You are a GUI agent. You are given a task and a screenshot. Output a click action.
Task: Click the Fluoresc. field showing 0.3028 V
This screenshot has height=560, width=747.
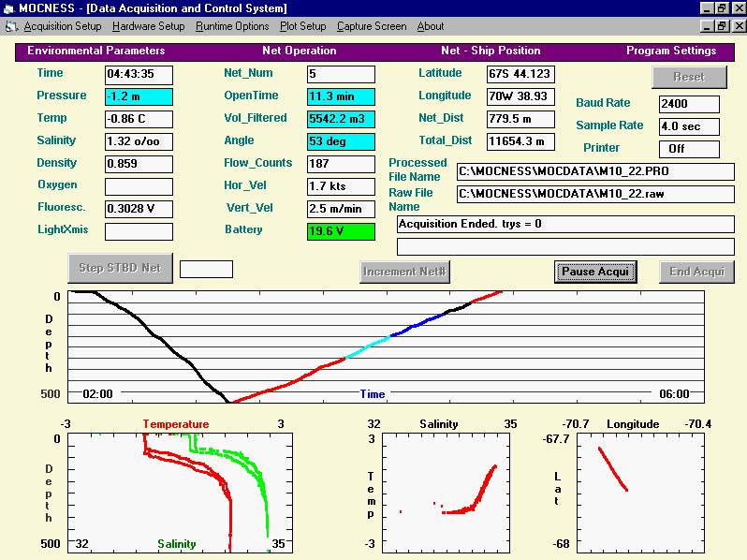coord(139,209)
